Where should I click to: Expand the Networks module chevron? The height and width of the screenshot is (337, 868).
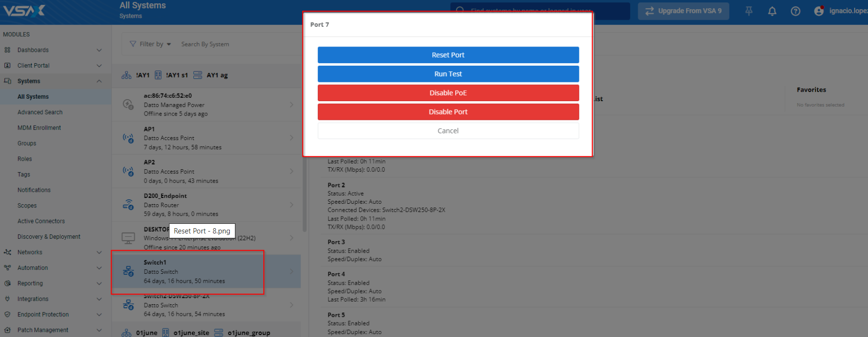pos(99,252)
